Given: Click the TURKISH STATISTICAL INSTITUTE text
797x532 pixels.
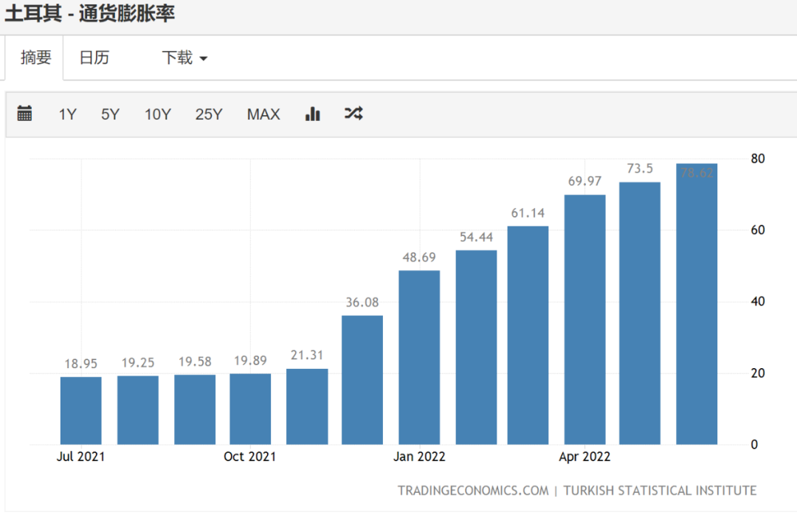Looking at the screenshot, I should click(x=660, y=491).
